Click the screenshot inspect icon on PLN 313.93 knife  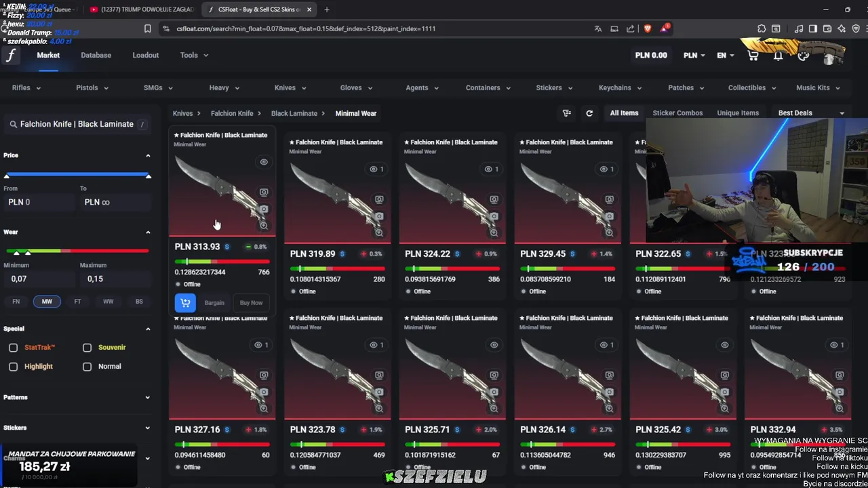[x=264, y=192]
